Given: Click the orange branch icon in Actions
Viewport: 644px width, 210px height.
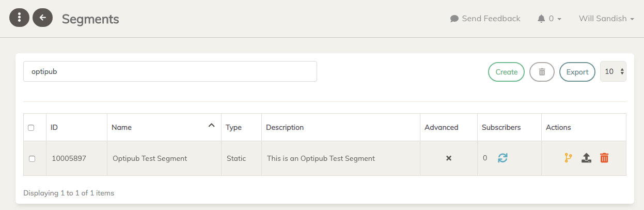Looking at the screenshot, I should (568, 158).
